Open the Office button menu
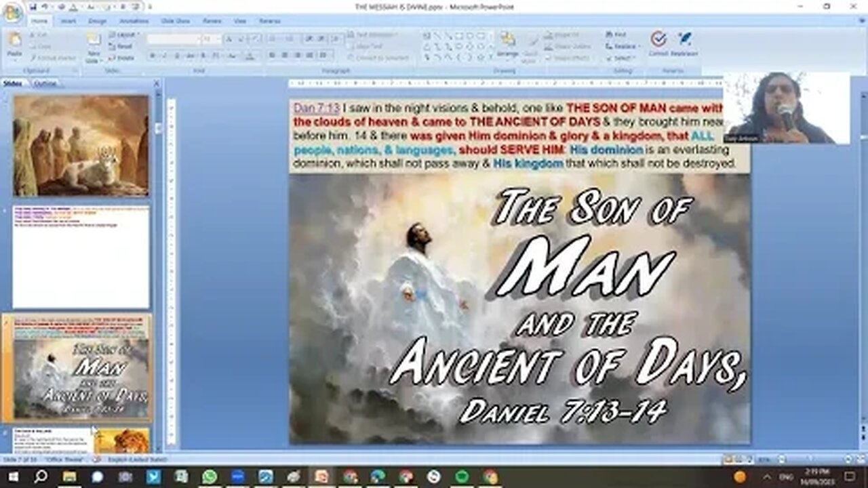Screen dimensions: 868x488 (x=12, y=12)
